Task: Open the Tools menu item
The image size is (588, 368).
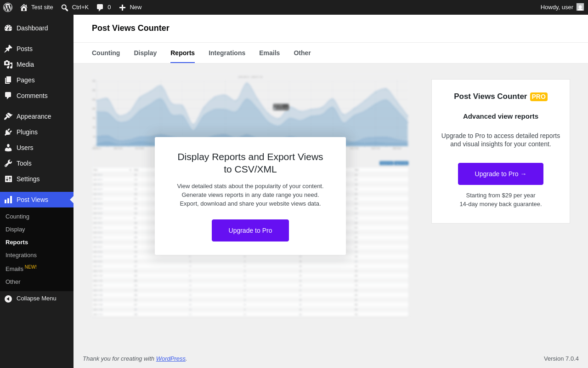Action: (37, 163)
